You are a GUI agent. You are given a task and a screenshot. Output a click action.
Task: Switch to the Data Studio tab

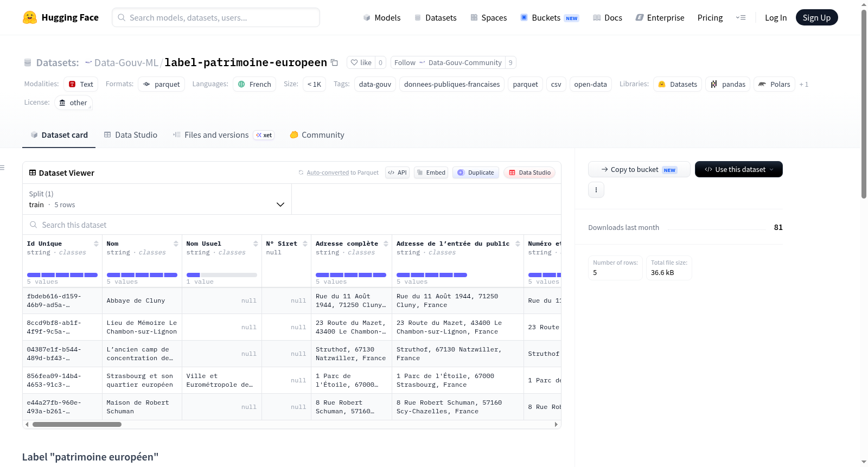pos(130,135)
